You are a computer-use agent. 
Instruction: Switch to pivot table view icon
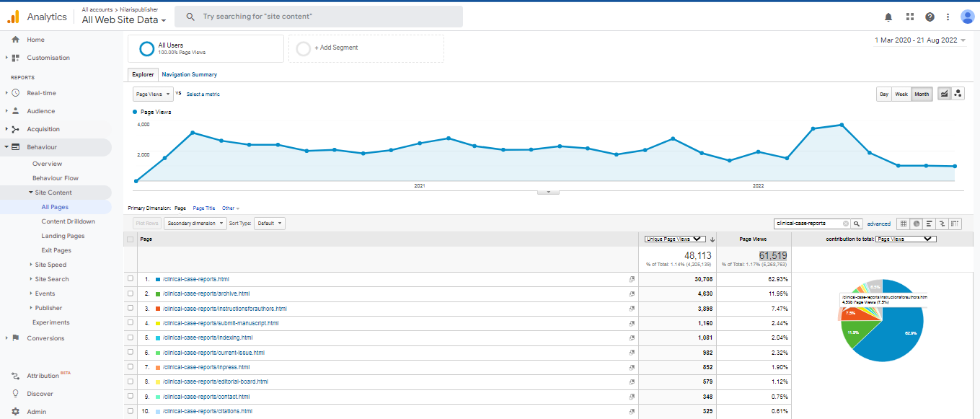point(955,224)
